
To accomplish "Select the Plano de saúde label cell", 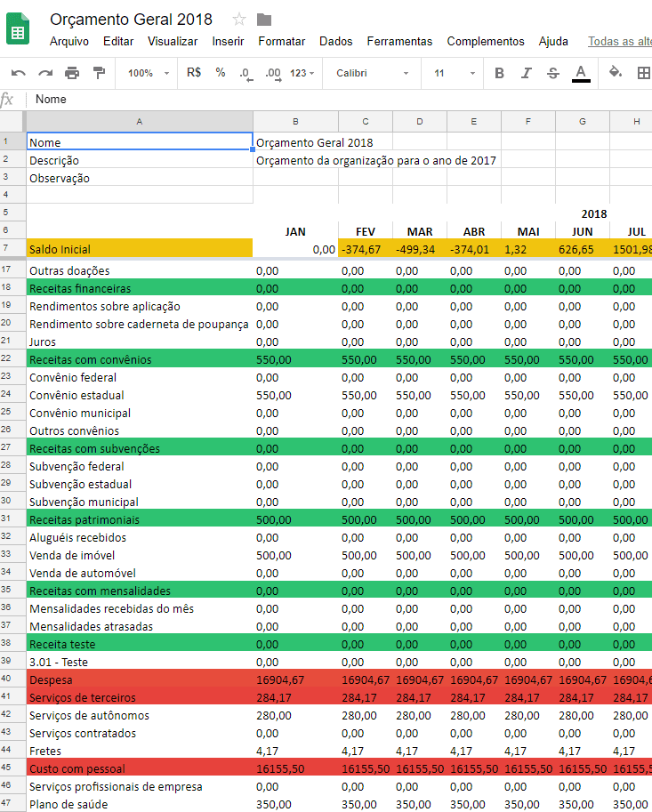I will (140, 804).
